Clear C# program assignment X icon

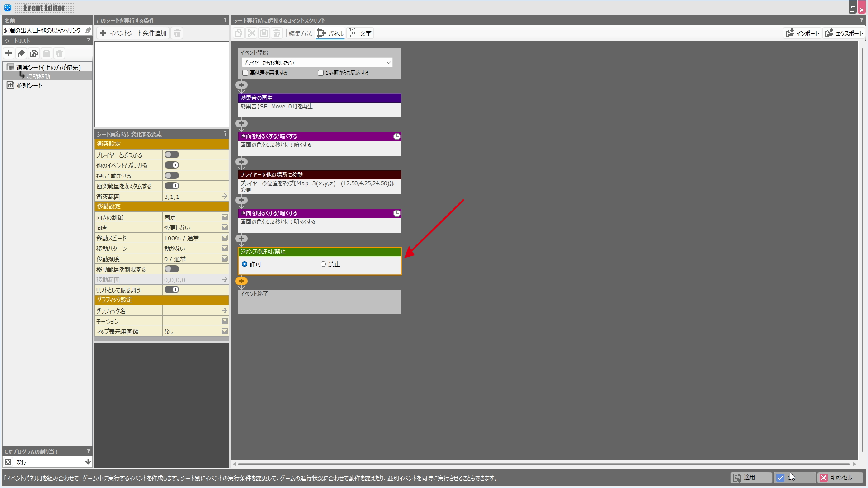(8, 462)
